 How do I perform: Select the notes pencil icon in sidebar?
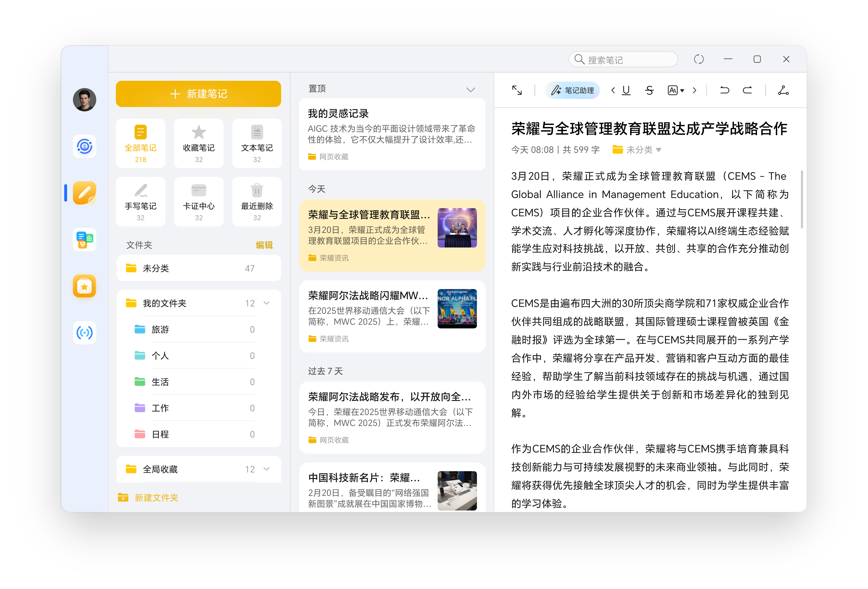(84, 193)
